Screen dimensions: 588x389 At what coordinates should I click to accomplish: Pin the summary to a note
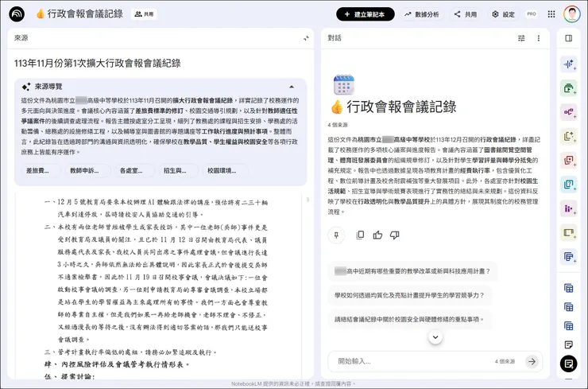[x=336, y=235]
